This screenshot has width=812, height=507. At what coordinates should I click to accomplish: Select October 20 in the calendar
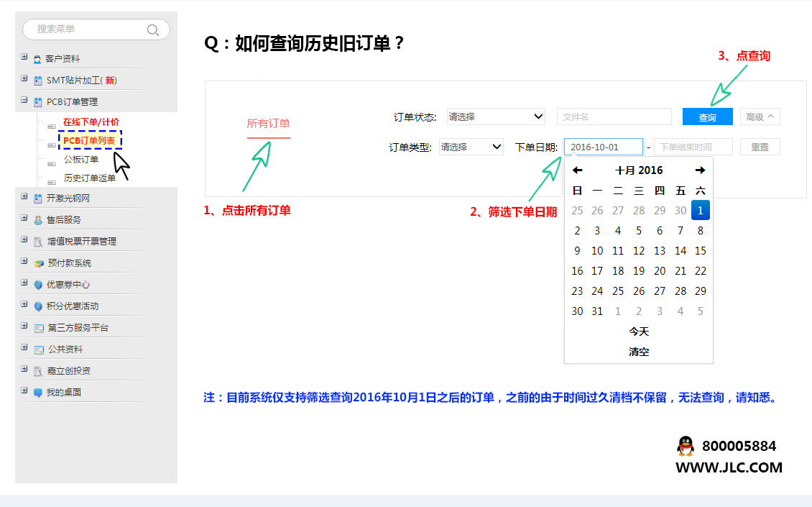click(659, 270)
